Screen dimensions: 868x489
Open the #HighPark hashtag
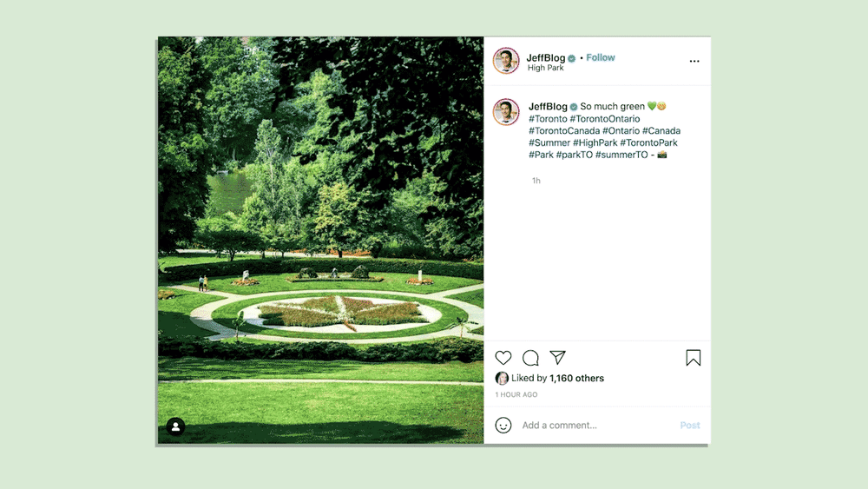click(595, 143)
